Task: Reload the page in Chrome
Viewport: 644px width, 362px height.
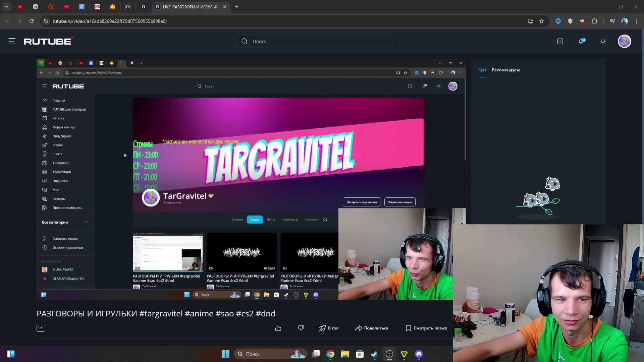Action: pyautogui.click(x=32, y=21)
